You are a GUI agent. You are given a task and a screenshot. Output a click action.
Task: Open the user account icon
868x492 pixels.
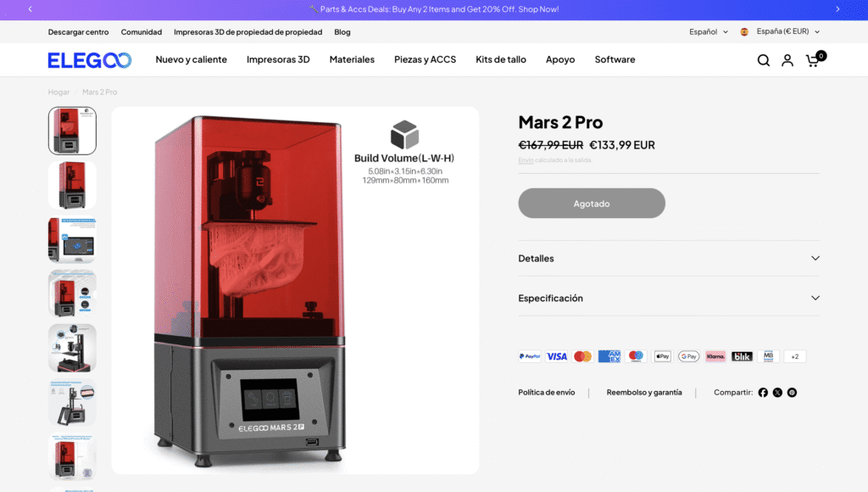tap(787, 60)
